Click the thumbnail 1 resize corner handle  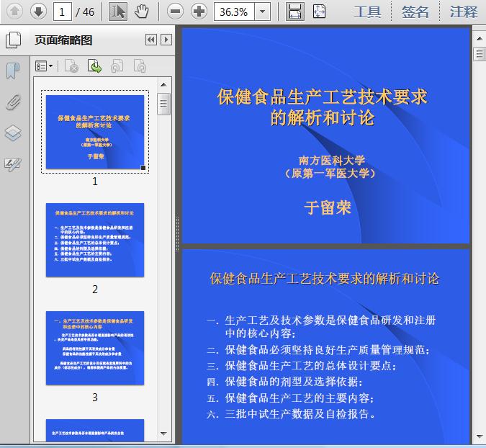[143, 168]
